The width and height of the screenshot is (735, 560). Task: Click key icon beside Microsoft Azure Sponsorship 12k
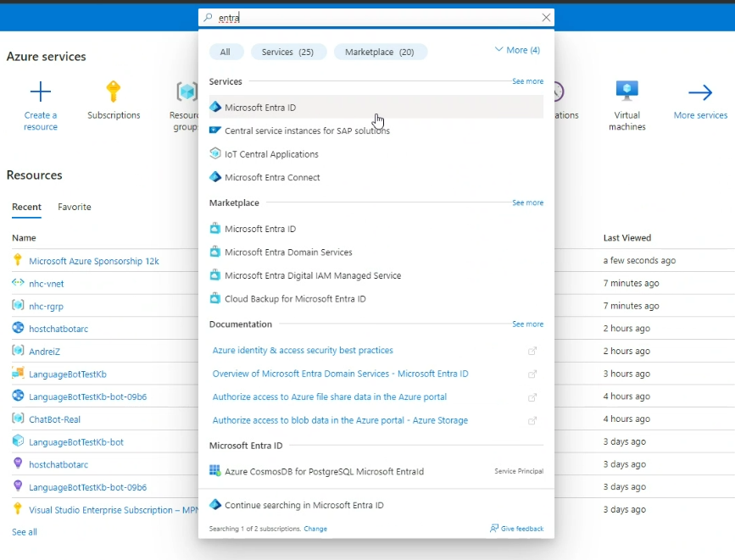point(18,259)
